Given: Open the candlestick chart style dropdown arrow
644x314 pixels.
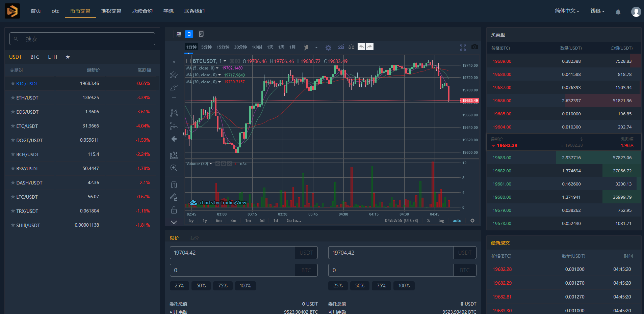Looking at the screenshot, I should pos(316,48).
